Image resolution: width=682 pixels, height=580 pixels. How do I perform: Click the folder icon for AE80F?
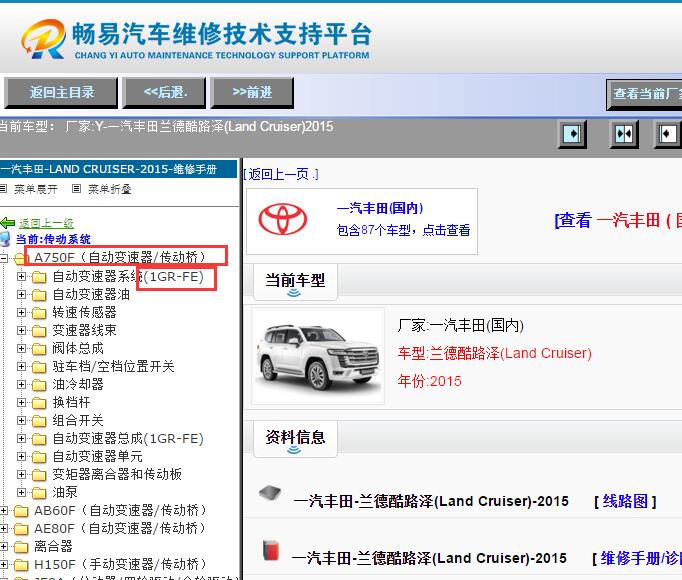point(20,529)
